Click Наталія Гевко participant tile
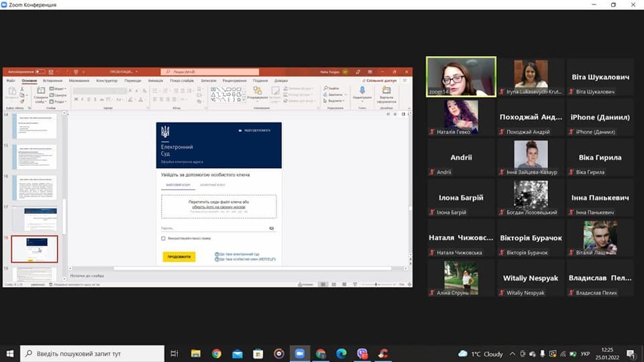 (x=461, y=117)
